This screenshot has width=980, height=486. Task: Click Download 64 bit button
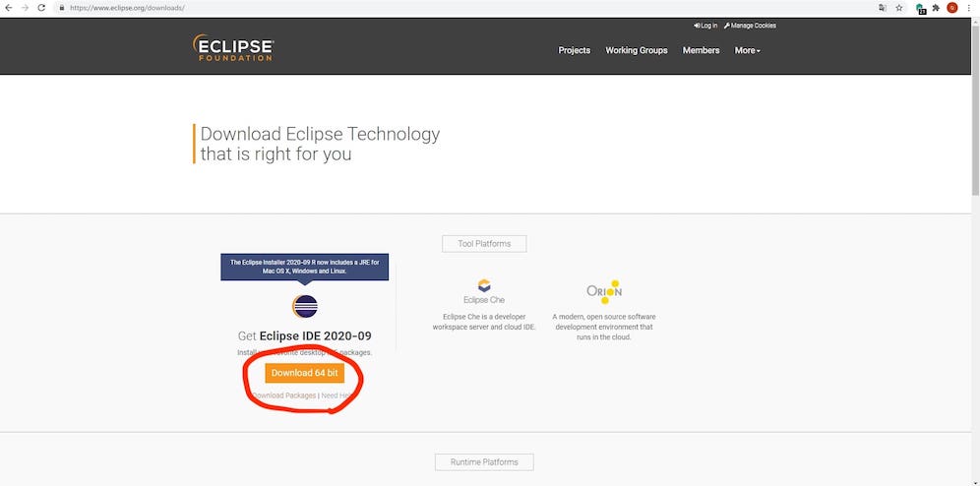(x=304, y=373)
